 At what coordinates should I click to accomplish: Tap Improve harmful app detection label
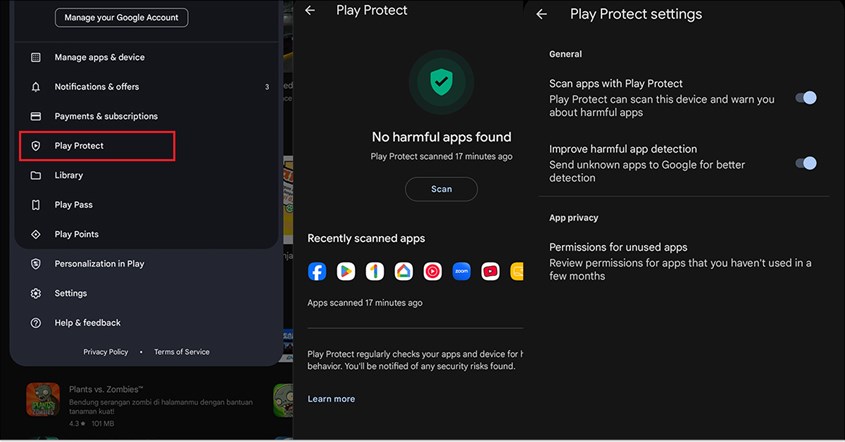(x=623, y=149)
